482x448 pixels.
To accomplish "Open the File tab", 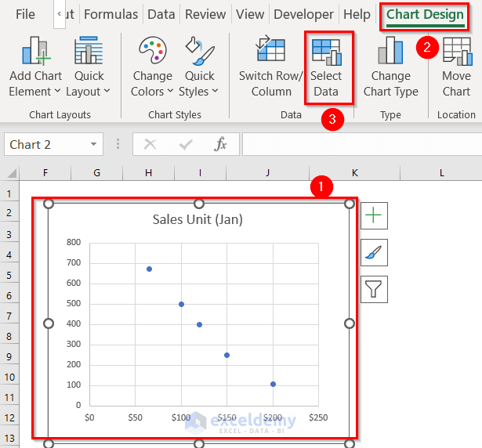I will click(25, 14).
